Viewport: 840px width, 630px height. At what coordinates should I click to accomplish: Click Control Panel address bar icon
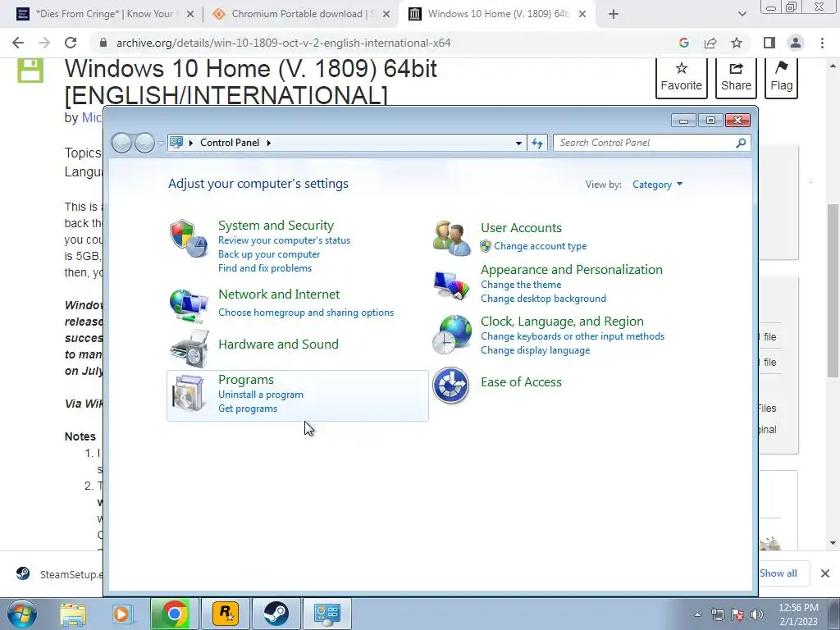pyautogui.click(x=176, y=143)
